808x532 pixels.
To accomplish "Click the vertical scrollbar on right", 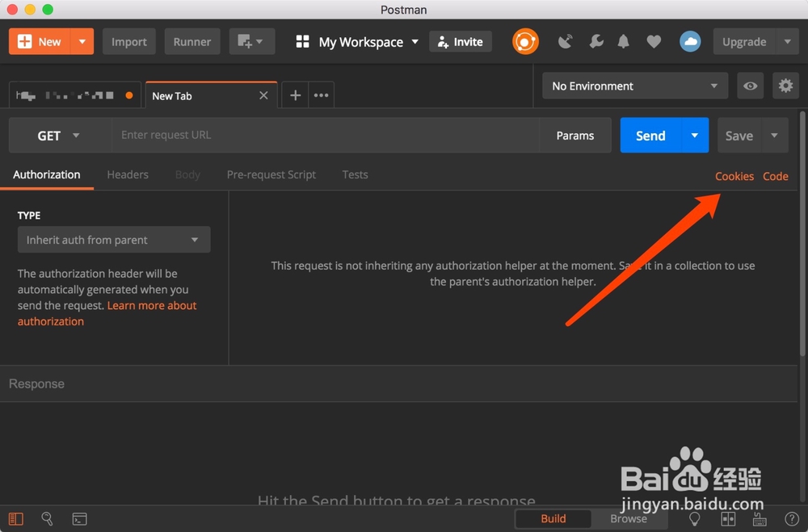I will [802, 234].
